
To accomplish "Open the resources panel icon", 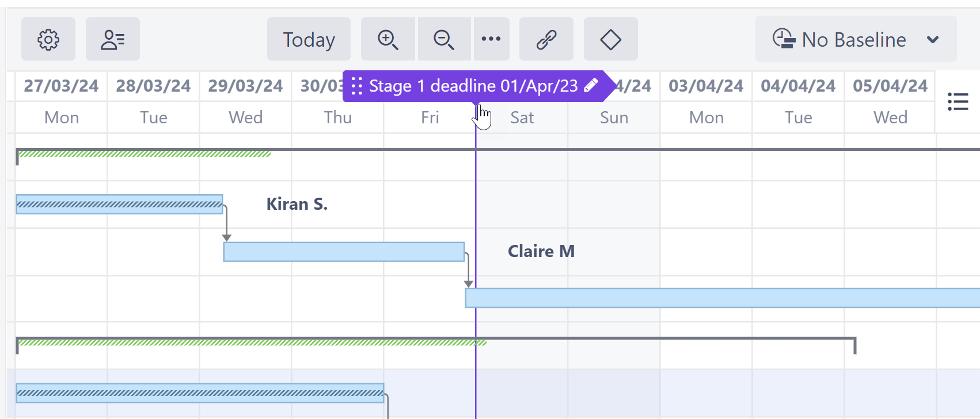I will click(x=112, y=39).
